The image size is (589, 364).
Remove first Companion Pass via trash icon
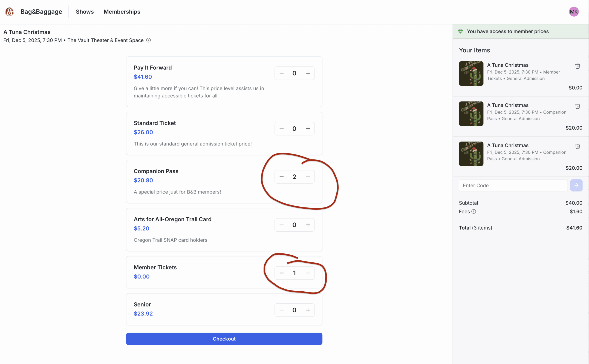pos(577,106)
